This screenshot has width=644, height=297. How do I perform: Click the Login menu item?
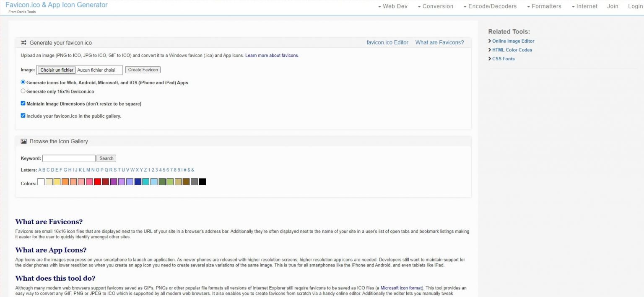[635, 6]
